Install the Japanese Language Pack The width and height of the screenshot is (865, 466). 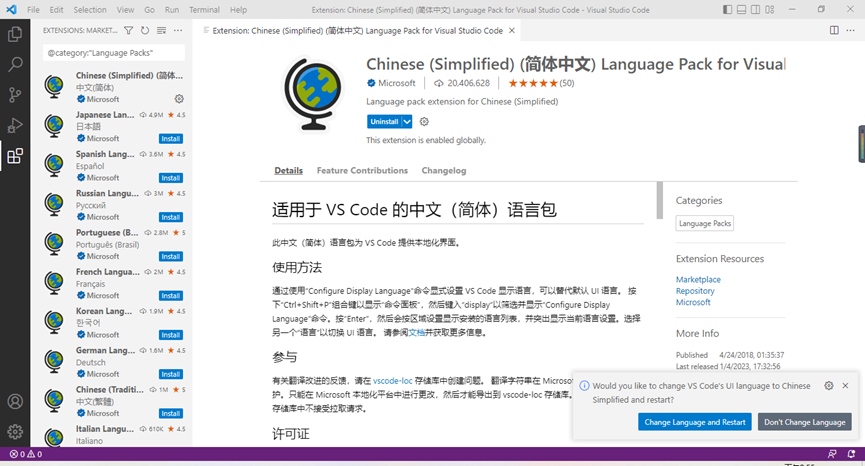170,138
